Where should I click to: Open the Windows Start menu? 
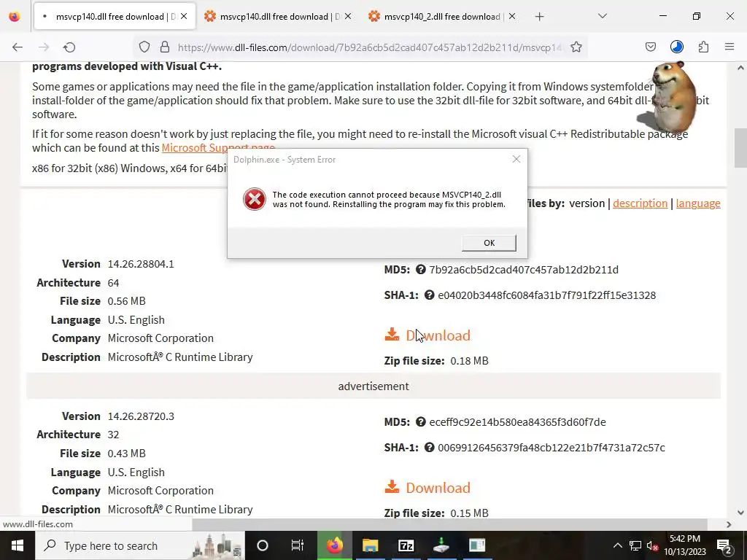click(18, 545)
